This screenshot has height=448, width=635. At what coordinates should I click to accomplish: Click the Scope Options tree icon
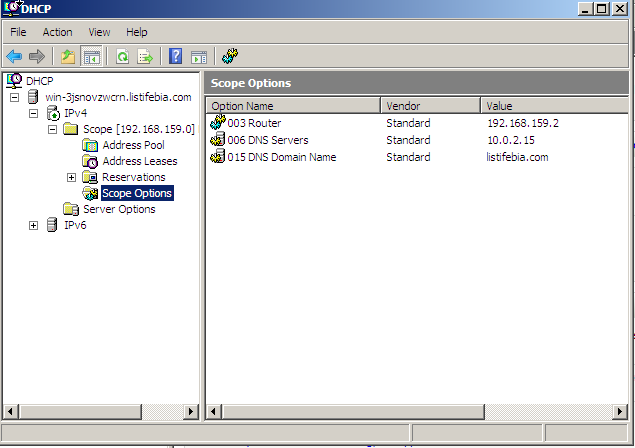tap(90, 193)
